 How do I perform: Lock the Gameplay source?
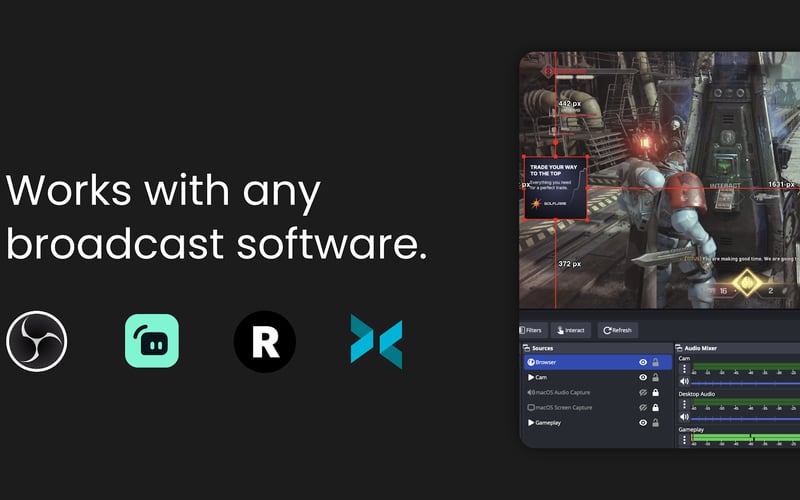tap(656, 422)
